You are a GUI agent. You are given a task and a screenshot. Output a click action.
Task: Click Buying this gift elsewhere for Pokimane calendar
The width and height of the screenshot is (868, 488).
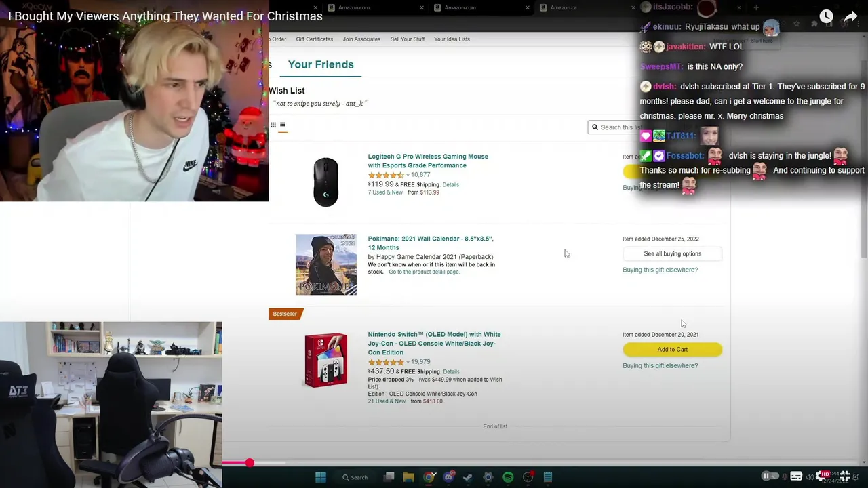point(660,270)
